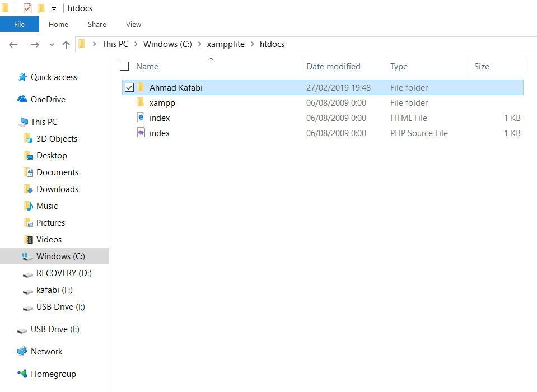
Task: Click PHP Source File type cell
Action: (419, 133)
